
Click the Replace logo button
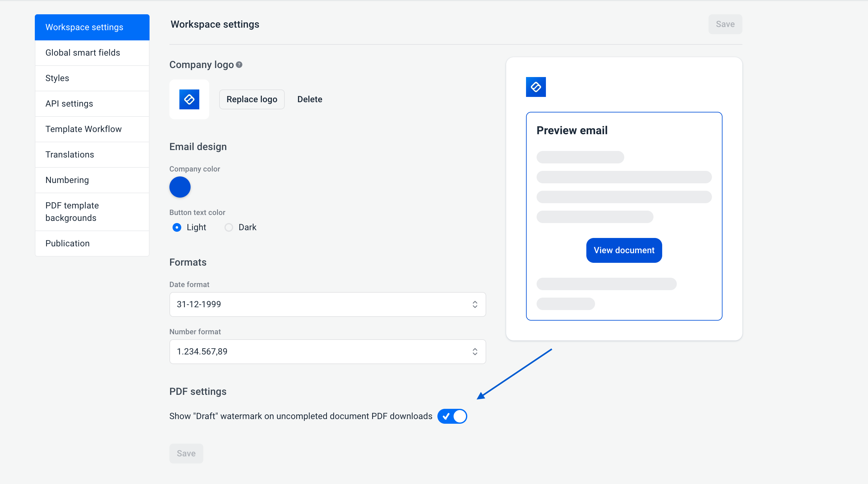[x=252, y=99]
